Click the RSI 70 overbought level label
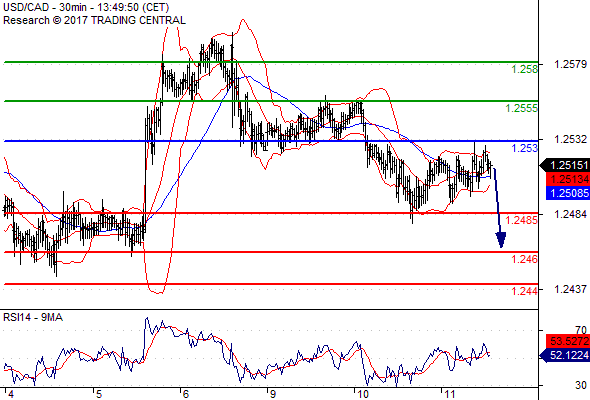Viewport: 590px width, 400px height. [581, 330]
